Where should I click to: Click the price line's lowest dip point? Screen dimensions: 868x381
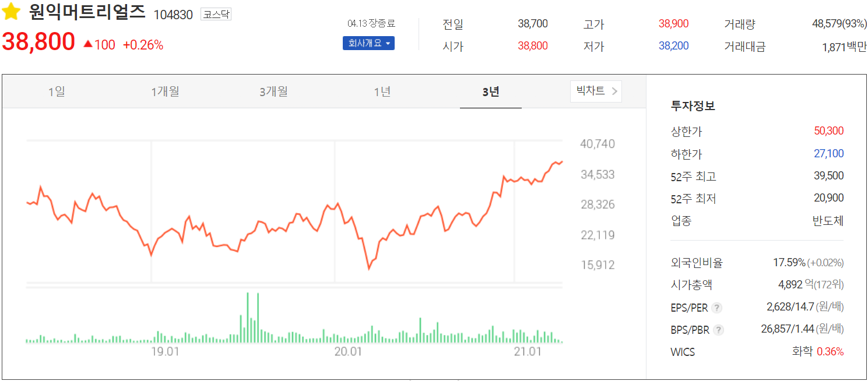368,268
